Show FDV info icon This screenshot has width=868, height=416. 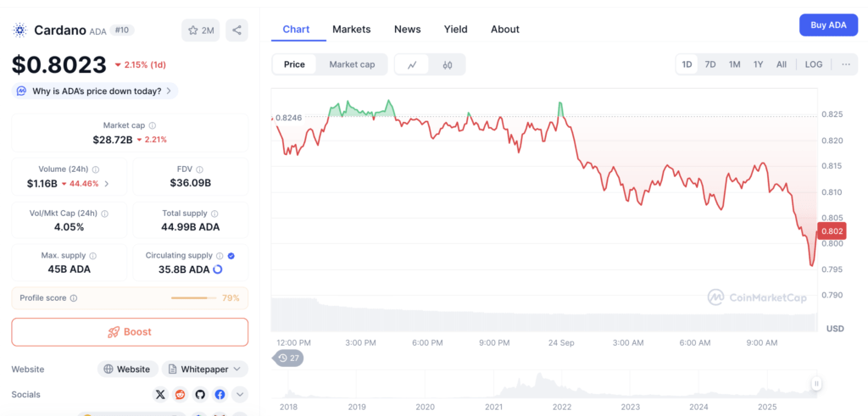tap(199, 169)
